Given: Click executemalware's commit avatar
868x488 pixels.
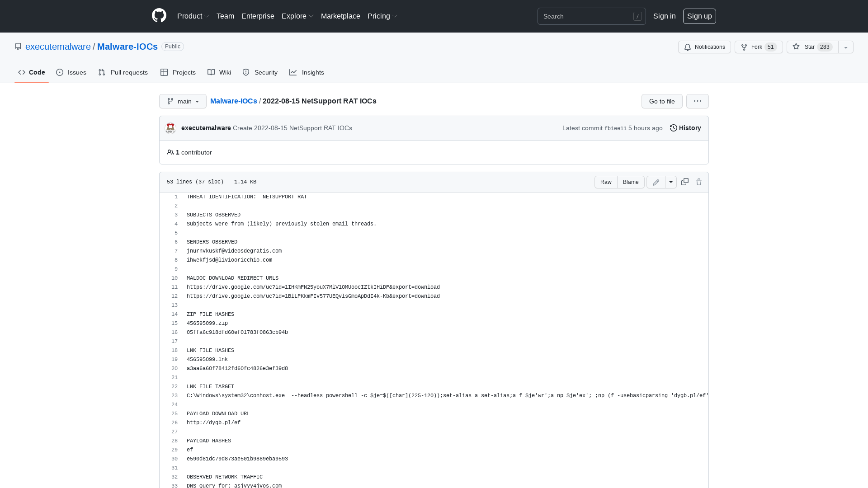Looking at the screenshot, I should [x=170, y=128].
